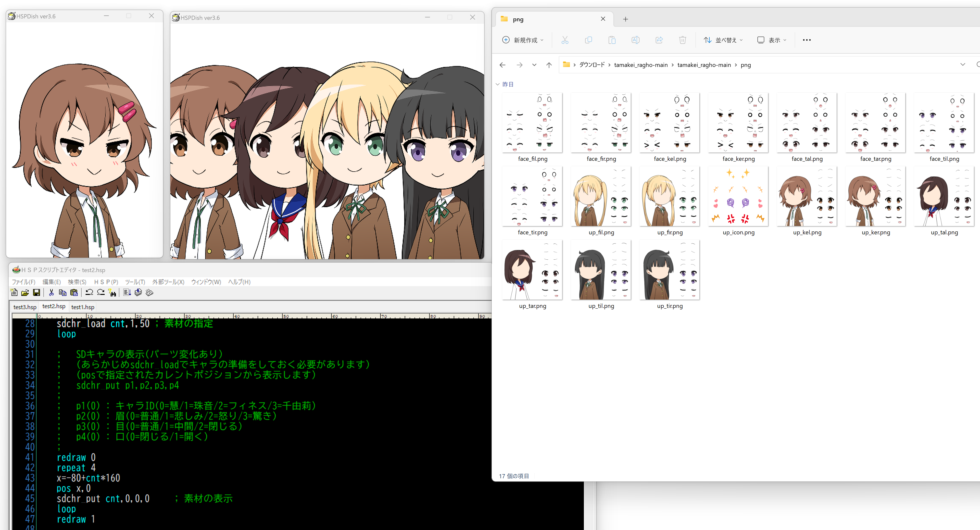Click the scissors cut icon in editor toolbar
The width and height of the screenshot is (980, 530).
(x=51, y=293)
